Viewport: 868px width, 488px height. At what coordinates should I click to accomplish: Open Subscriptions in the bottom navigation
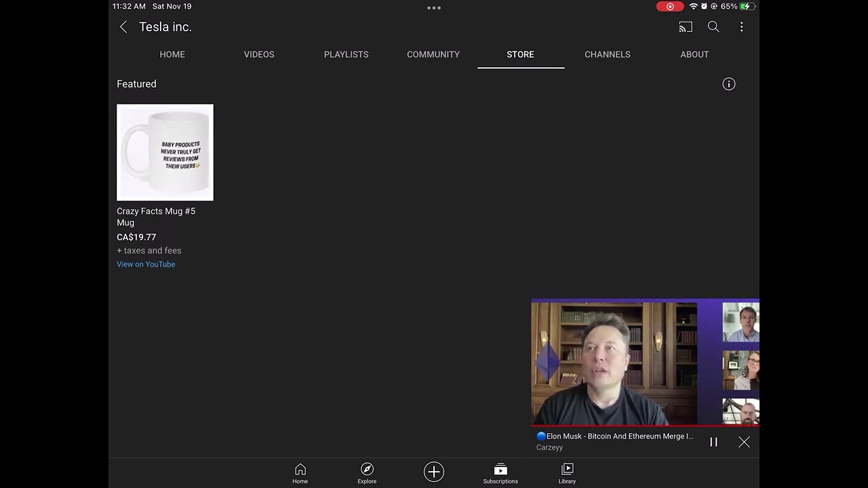(x=500, y=473)
